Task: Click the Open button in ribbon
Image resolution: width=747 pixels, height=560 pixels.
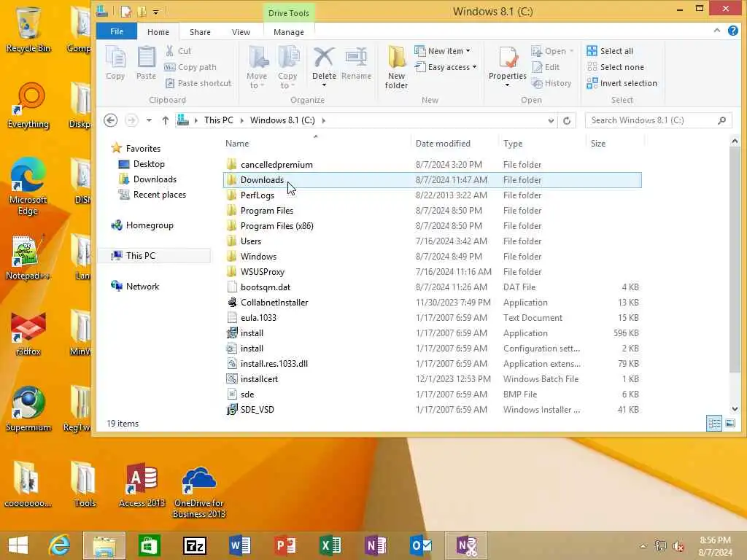Action: click(552, 51)
